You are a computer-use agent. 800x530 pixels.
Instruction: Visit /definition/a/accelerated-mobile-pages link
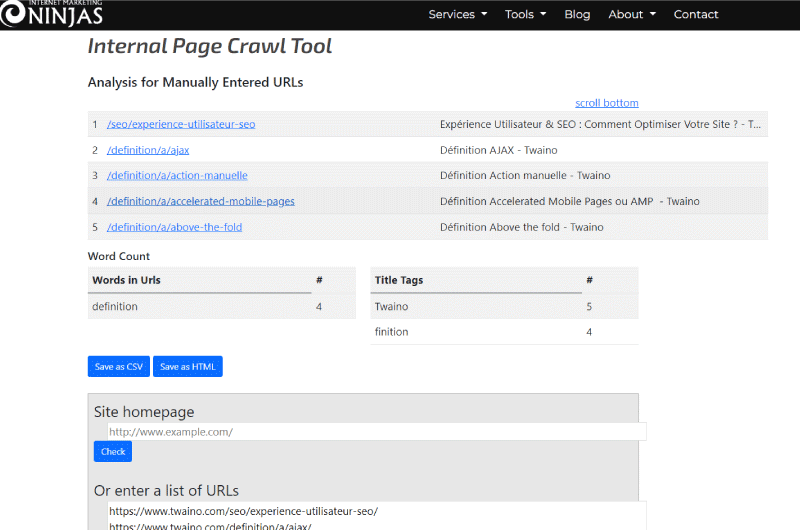[x=201, y=201]
